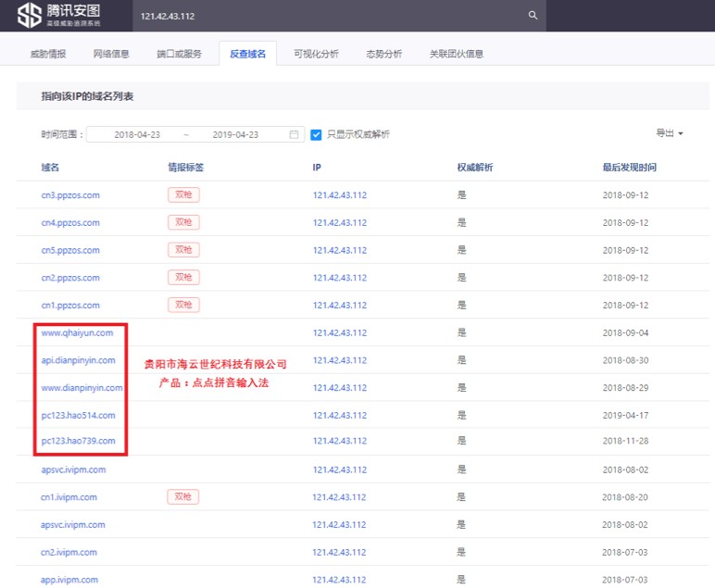Image resolution: width=715 pixels, height=588 pixels.
Task: Click the end date 2019-04-23 field
Action: tap(235, 134)
